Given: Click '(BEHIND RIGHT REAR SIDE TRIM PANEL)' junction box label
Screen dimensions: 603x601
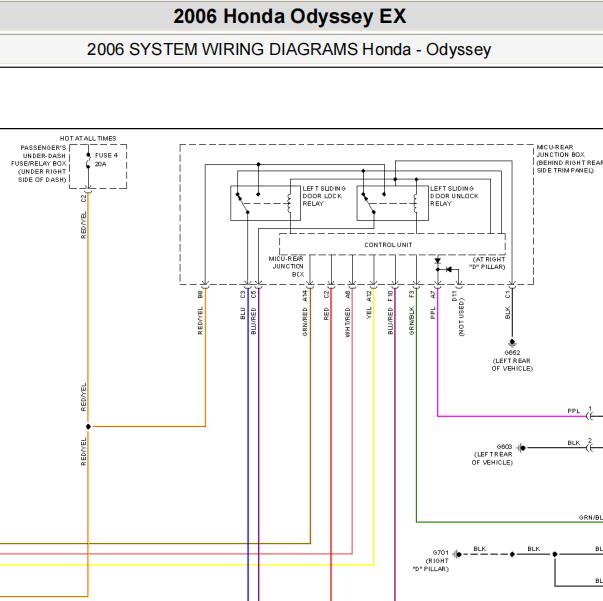Looking at the screenshot, I should click(570, 166).
